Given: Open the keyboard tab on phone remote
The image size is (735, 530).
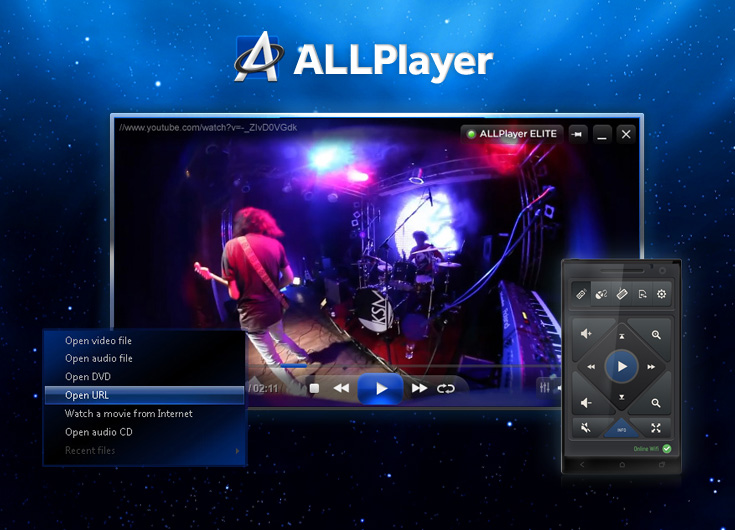Looking at the screenshot, I should [x=622, y=294].
